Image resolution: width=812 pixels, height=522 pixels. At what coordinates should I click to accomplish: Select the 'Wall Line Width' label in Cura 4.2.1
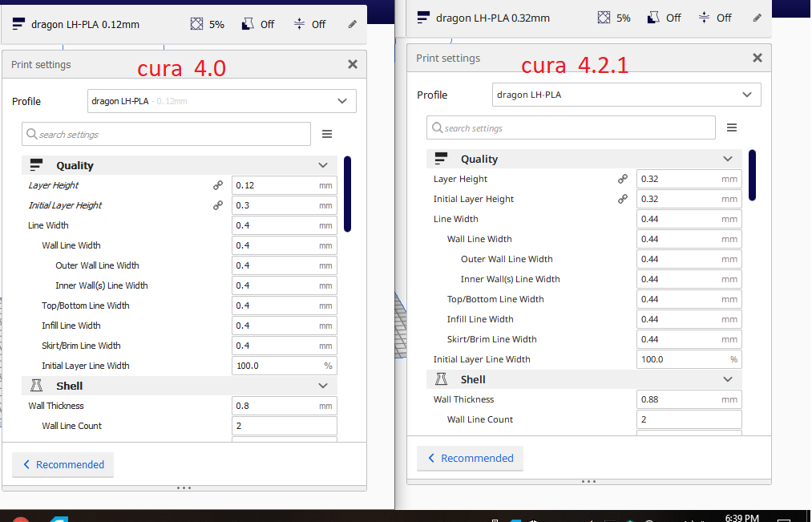click(479, 239)
